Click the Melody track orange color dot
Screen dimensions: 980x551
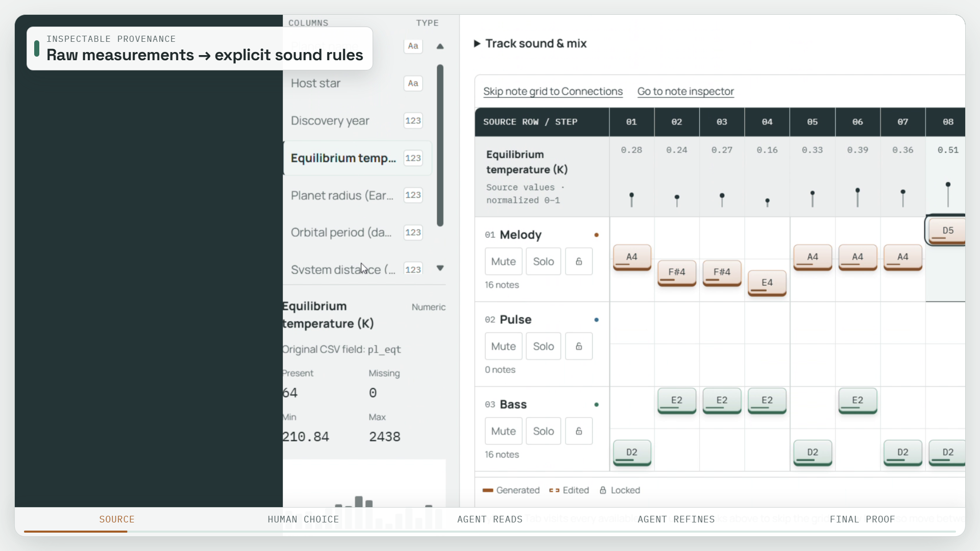pyautogui.click(x=596, y=235)
